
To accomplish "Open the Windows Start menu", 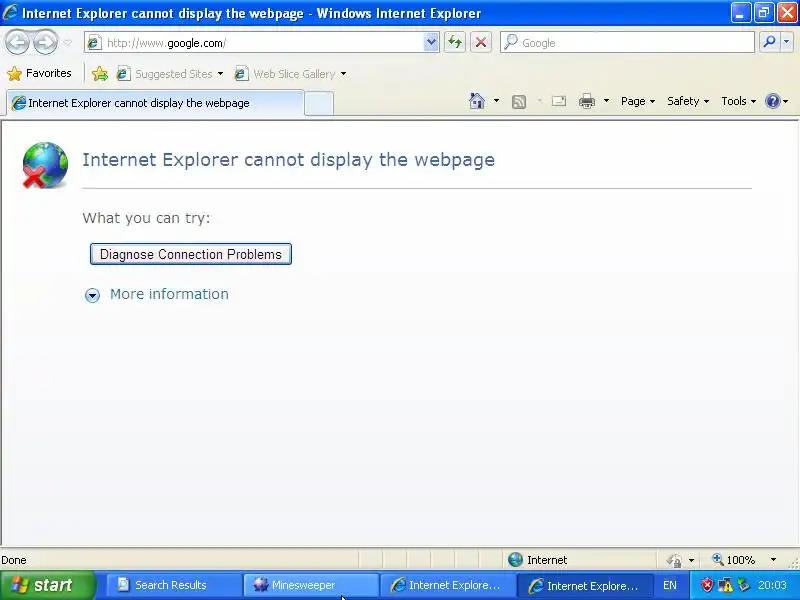I will [x=46, y=585].
